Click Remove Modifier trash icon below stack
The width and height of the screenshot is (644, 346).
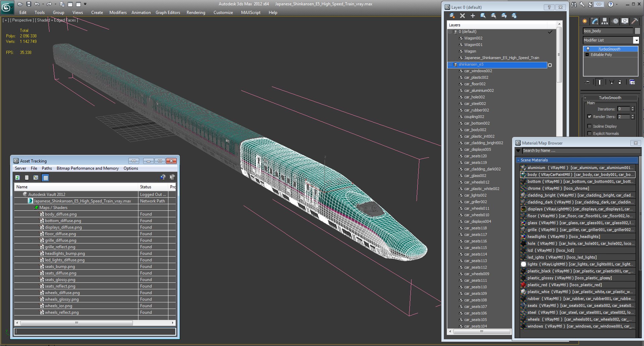click(x=620, y=82)
